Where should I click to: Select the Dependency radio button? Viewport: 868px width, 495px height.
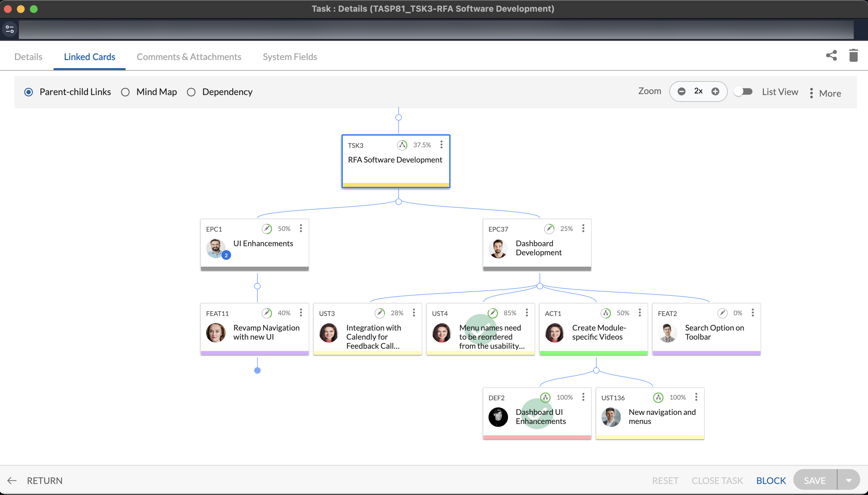coord(191,92)
